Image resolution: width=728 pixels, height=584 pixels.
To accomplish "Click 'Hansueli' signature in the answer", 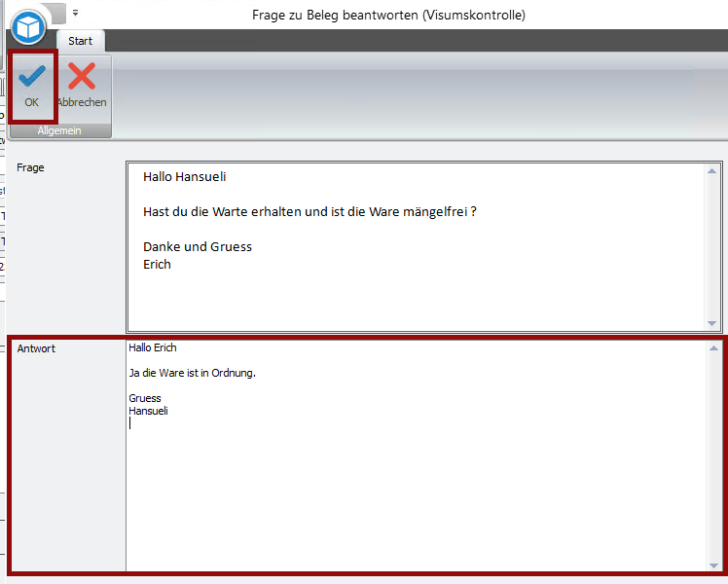I will (148, 411).
